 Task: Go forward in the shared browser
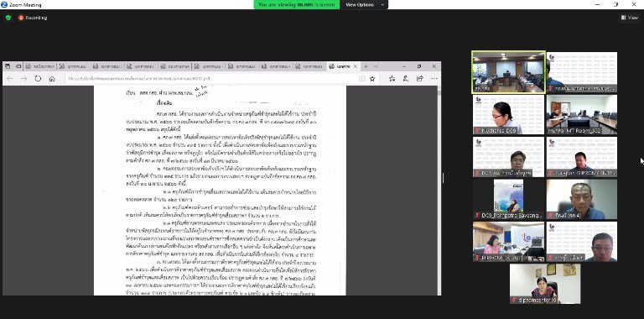point(23,79)
